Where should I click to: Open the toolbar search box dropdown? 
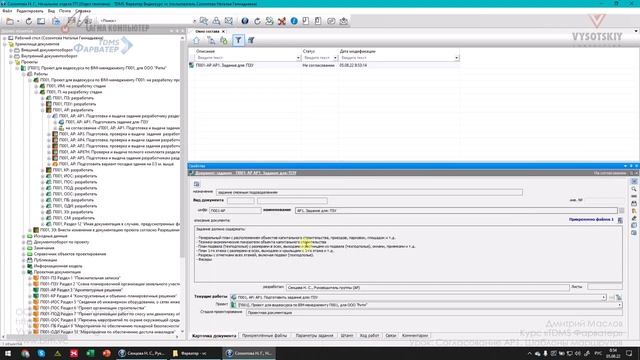[194, 21]
